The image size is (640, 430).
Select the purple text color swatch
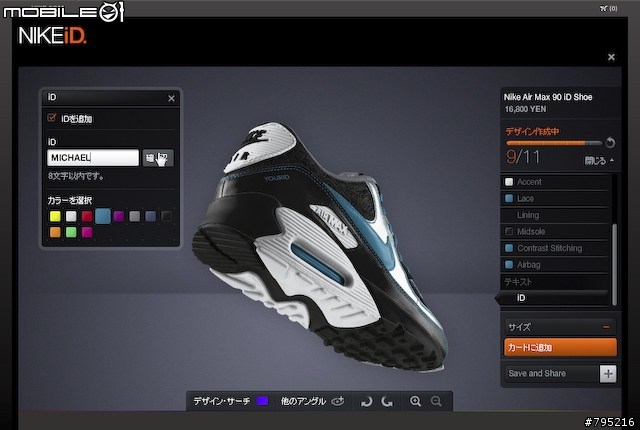[119, 216]
